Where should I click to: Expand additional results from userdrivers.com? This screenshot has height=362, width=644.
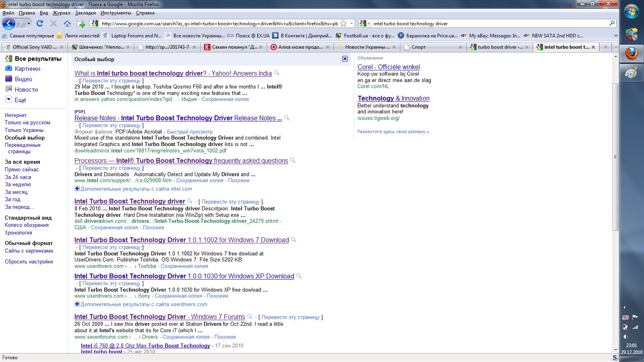pyautogui.click(x=77, y=304)
